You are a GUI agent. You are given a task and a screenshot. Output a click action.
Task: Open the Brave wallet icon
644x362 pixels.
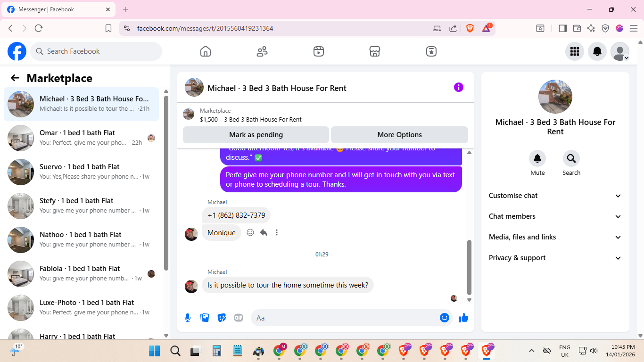click(x=577, y=28)
